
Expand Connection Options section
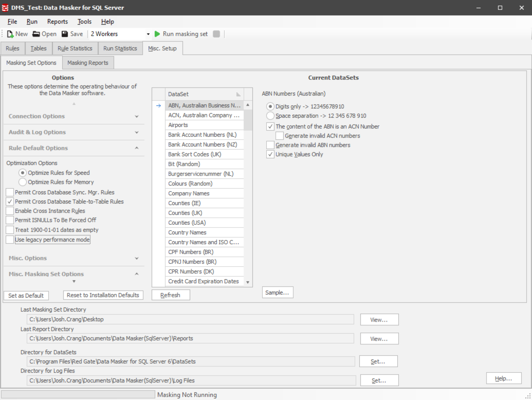[137, 117]
